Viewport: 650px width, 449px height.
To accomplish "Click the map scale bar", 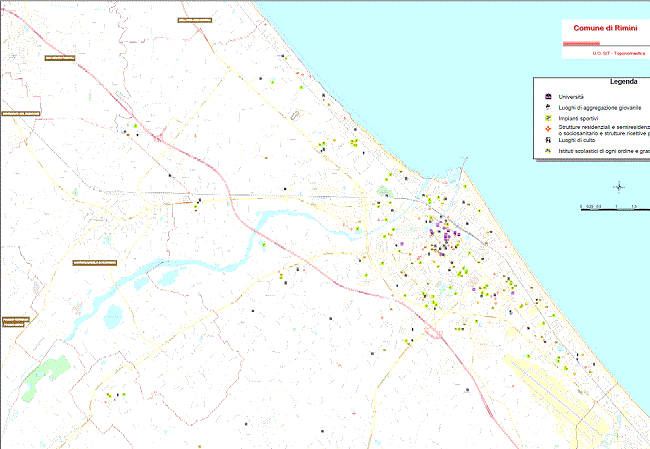I will pos(615,209).
